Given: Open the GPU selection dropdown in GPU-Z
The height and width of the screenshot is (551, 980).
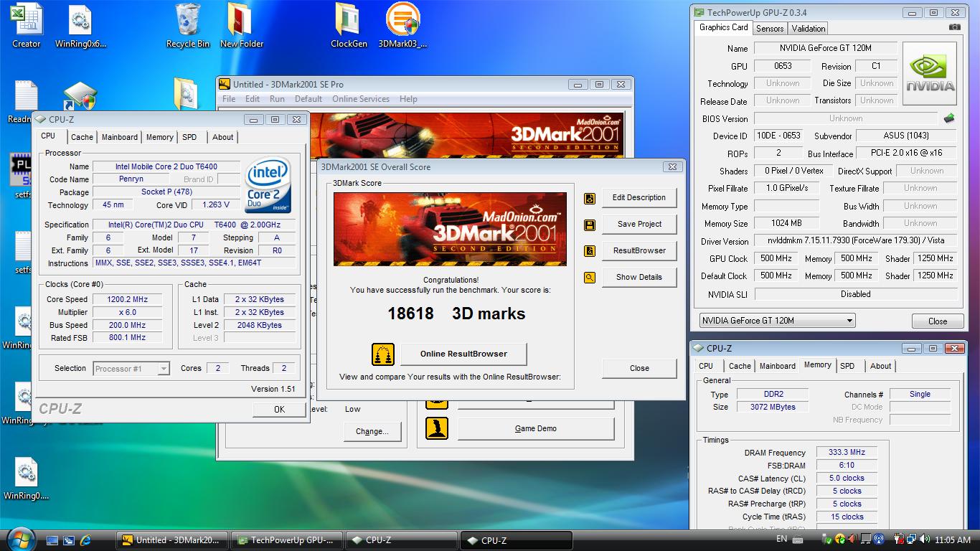Looking at the screenshot, I should click(x=777, y=321).
